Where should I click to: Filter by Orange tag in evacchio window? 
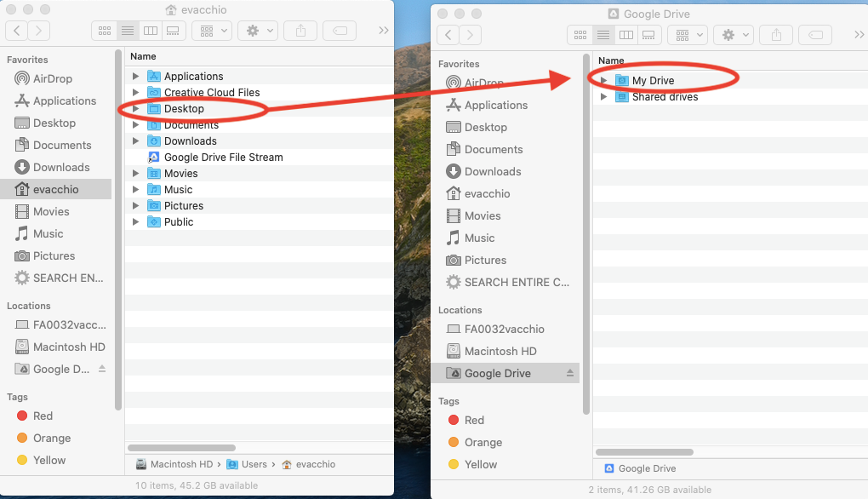[43, 438]
